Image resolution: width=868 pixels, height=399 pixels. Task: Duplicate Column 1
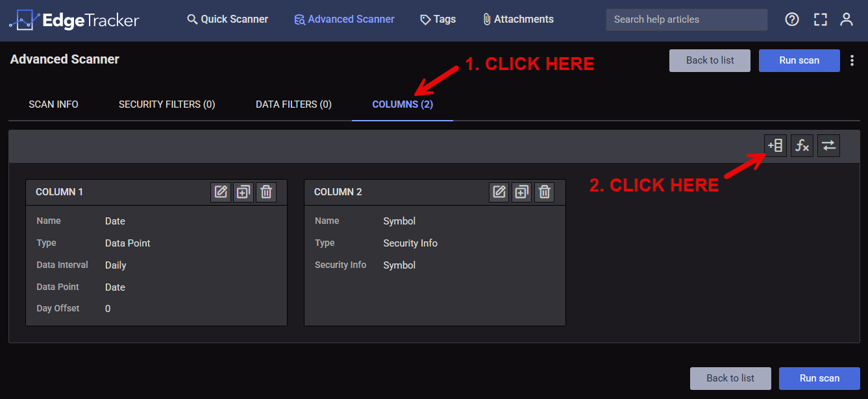(x=243, y=192)
